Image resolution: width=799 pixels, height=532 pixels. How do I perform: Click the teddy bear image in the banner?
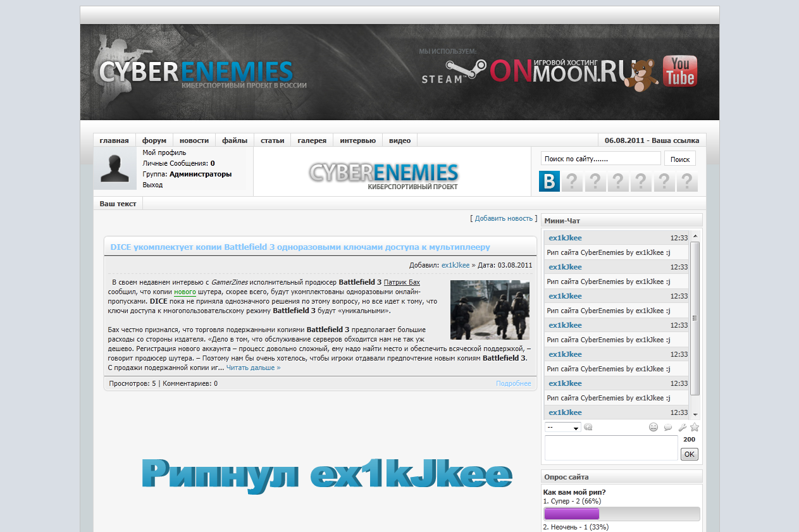(641, 75)
